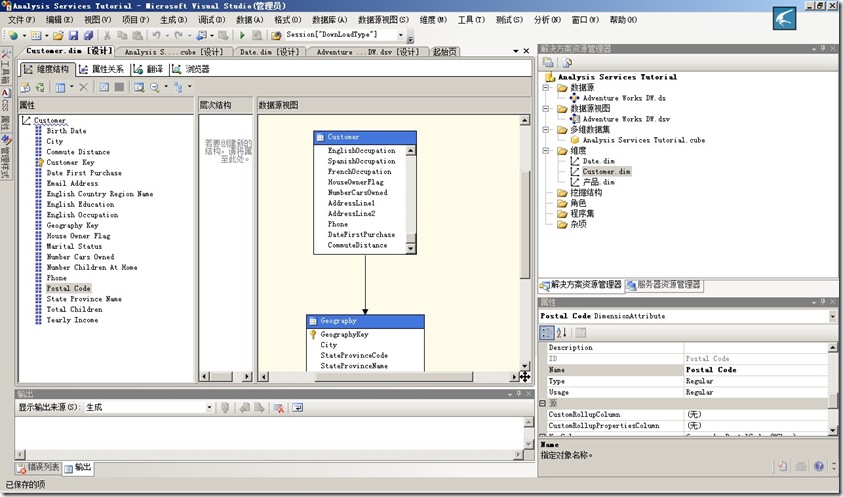Image resolution: width=843 pixels, height=497 pixels.
Task: Switch to the 错误列表 tab
Action: point(38,467)
